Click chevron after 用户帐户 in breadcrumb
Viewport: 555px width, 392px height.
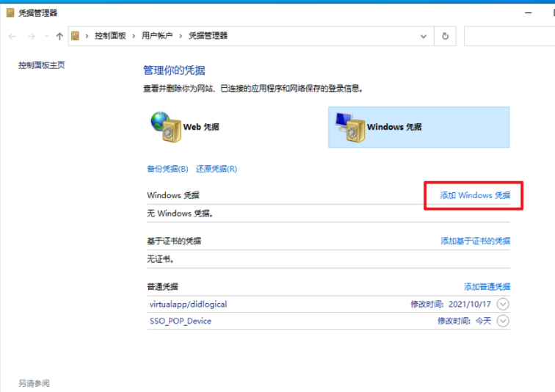click(x=181, y=36)
